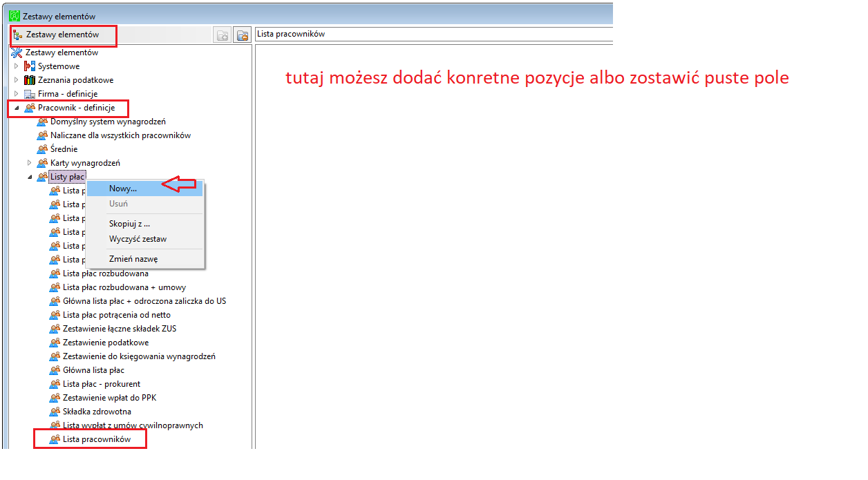Viewport: 868px width, 480px height.
Task: Click the icon beside Zestawienie podatkowe
Action: (55, 343)
